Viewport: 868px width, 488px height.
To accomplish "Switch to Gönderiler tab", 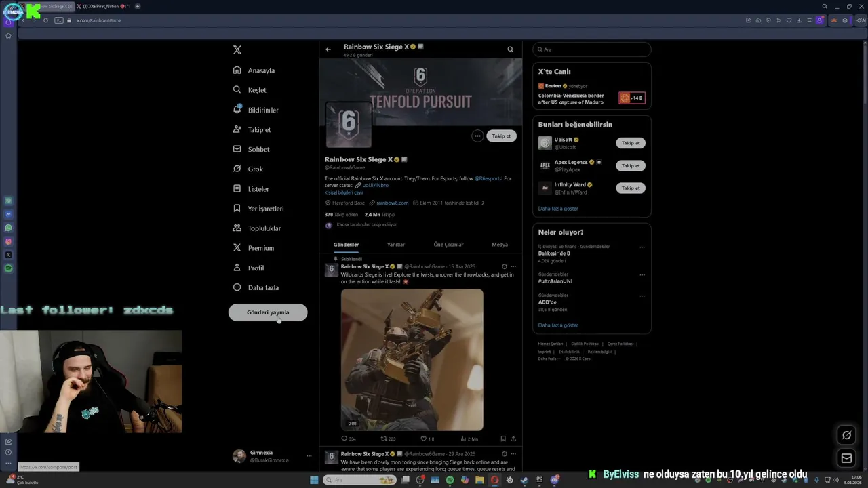I will 346,245.
